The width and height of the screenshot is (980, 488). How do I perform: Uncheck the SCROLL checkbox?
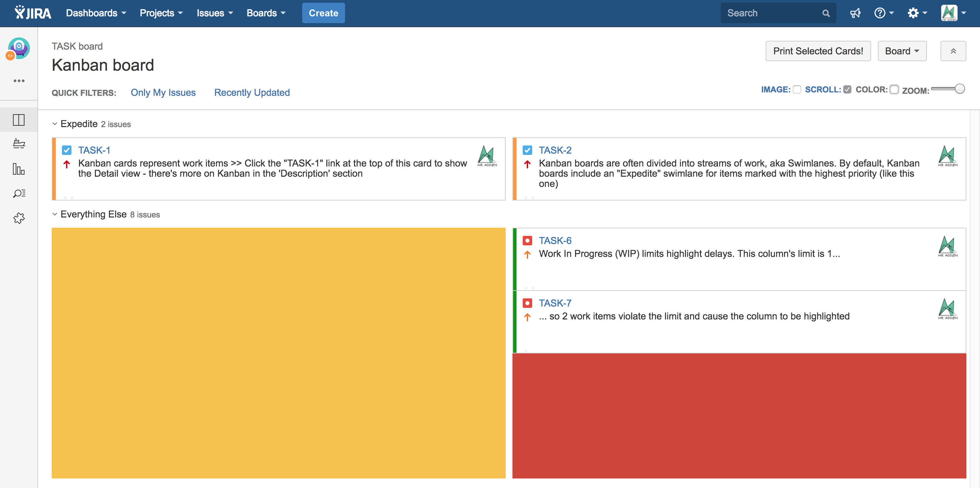click(x=847, y=90)
